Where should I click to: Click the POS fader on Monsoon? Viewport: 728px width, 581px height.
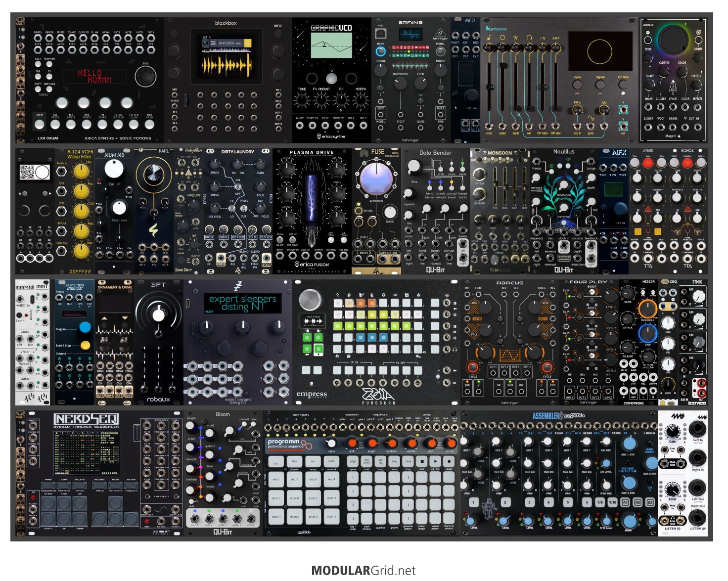point(494,185)
